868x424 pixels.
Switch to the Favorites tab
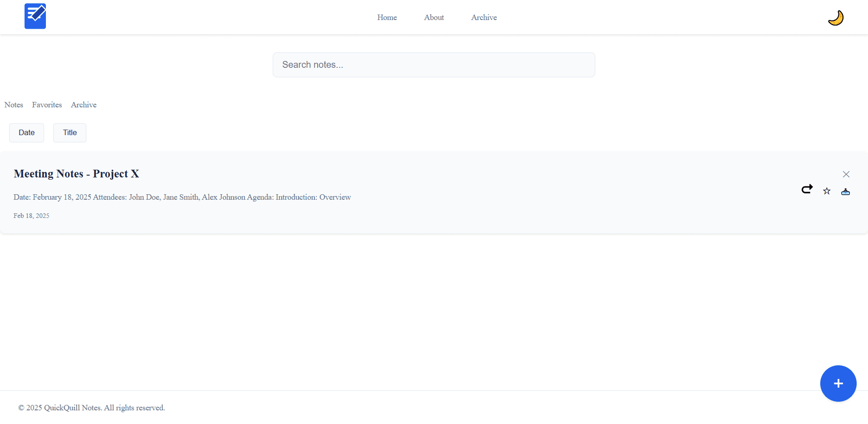coord(47,105)
